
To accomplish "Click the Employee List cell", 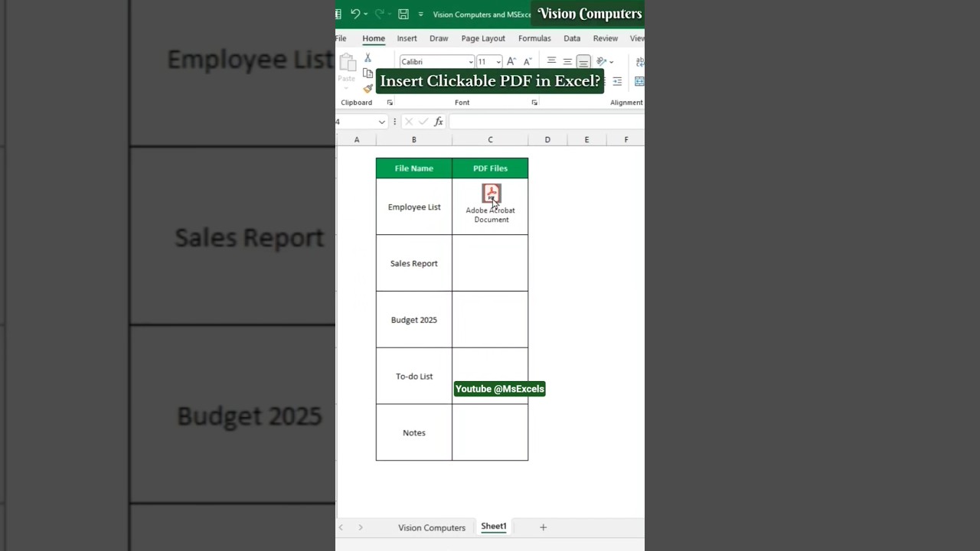I will pos(414,207).
